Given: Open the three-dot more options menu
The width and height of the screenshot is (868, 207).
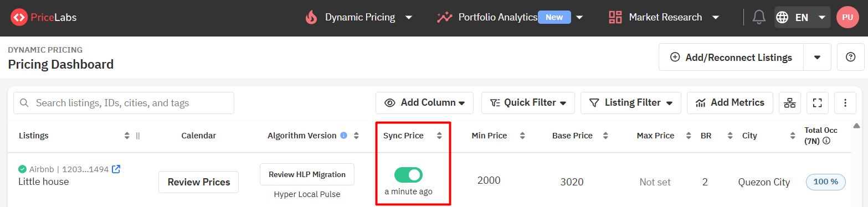Looking at the screenshot, I should tap(845, 103).
